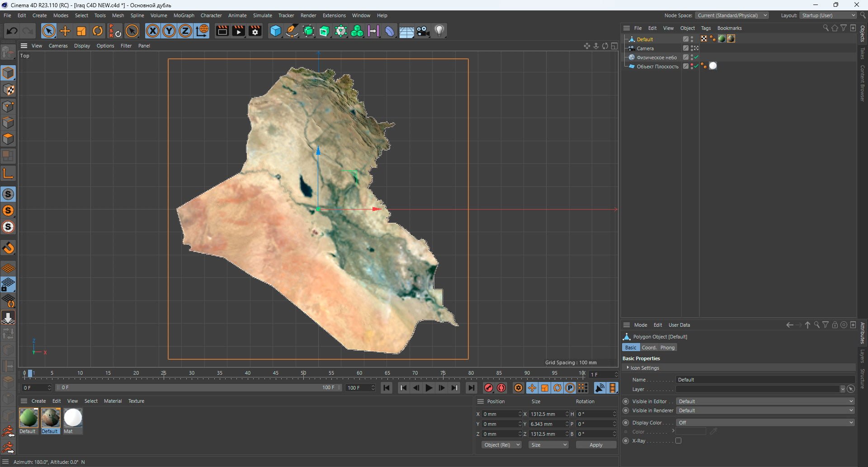Open the MoGraph menu
The height and width of the screenshot is (467, 868).
click(184, 15)
